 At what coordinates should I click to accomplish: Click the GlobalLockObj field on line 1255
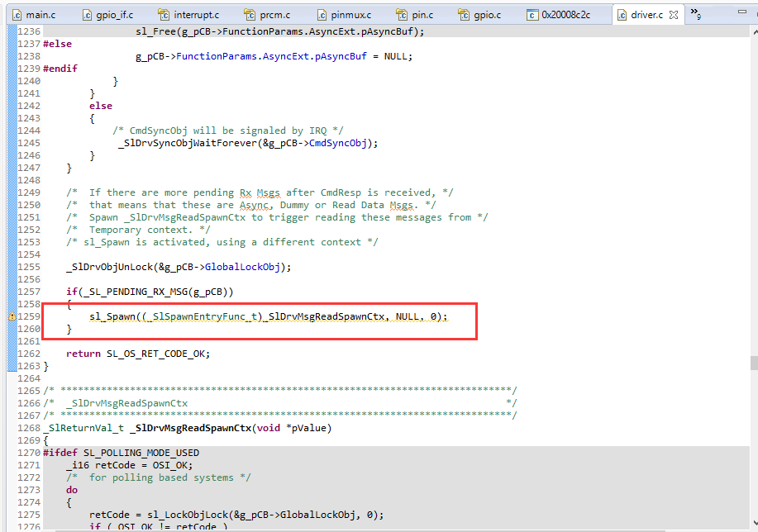tap(242, 267)
